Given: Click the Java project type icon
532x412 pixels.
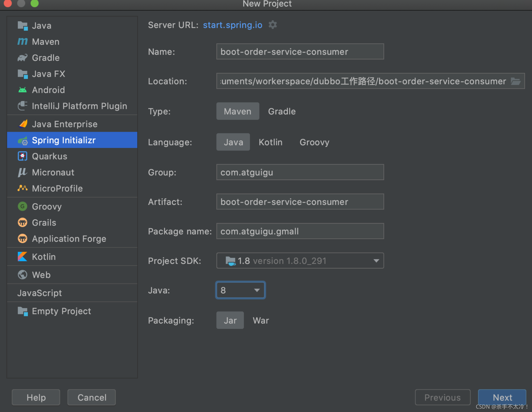Looking at the screenshot, I should (23, 26).
